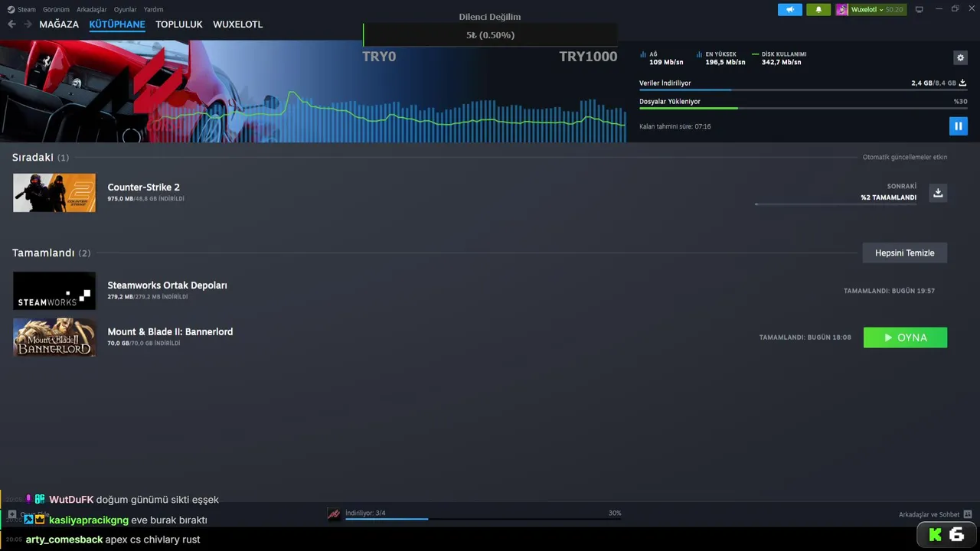The width and height of the screenshot is (980, 551).
Task: Click the DİSK KULLANIMI 342,7 Mb/sn stat
Action: pyautogui.click(x=779, y=58)
